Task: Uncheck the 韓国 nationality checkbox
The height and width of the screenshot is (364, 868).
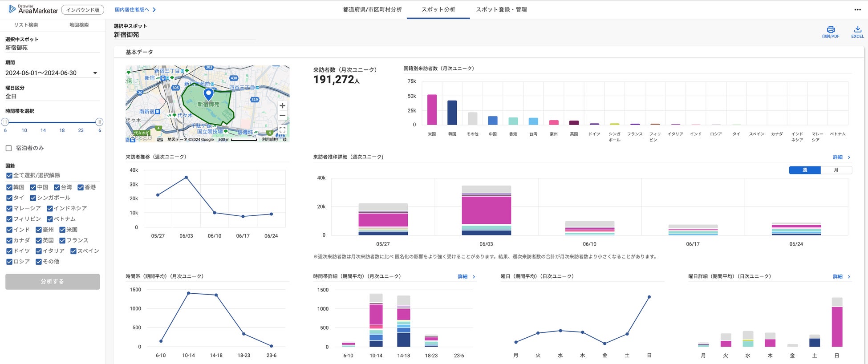Action: tap(9, 187)
